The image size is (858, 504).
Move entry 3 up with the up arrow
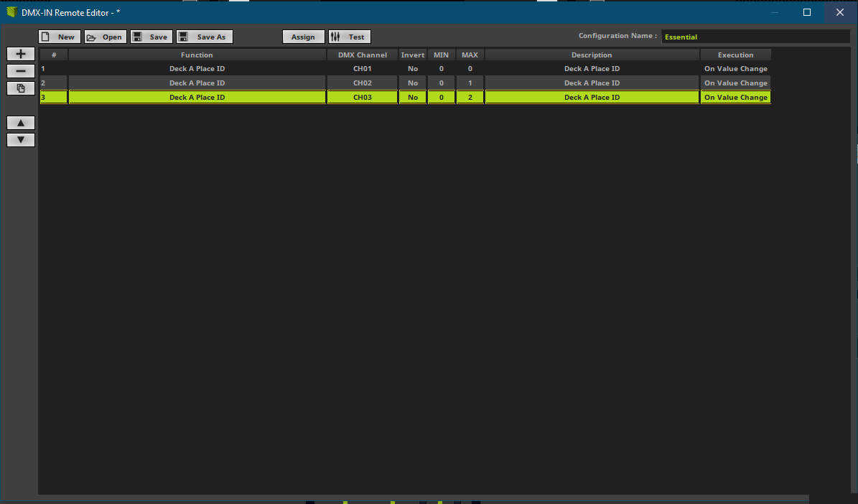pos(20,122)
